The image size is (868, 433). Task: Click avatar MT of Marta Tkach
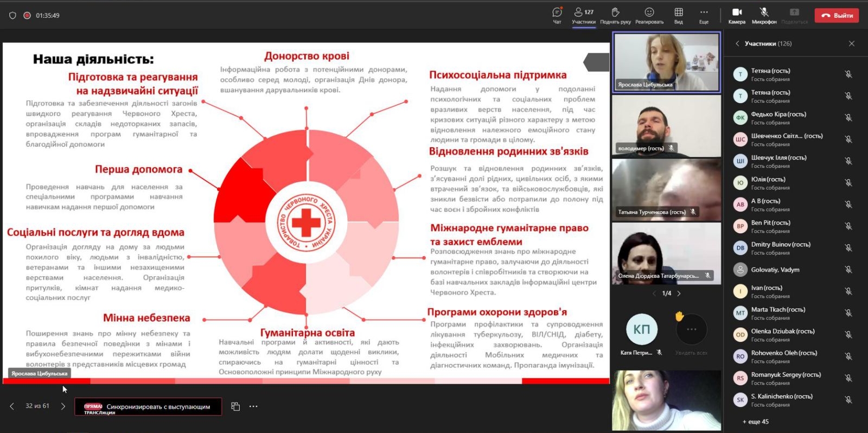[x=741, y=313]
